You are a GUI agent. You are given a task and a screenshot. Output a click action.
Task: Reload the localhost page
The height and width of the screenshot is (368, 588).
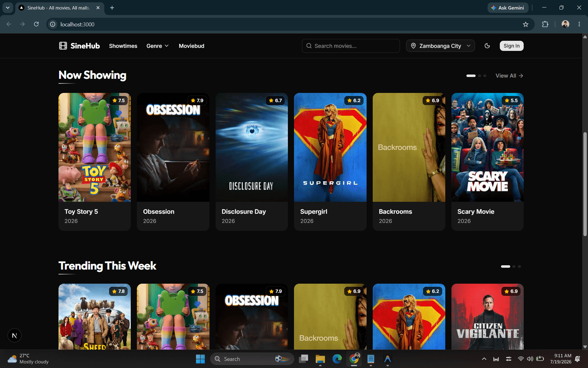pyautogui.click(x=36, y=24)
